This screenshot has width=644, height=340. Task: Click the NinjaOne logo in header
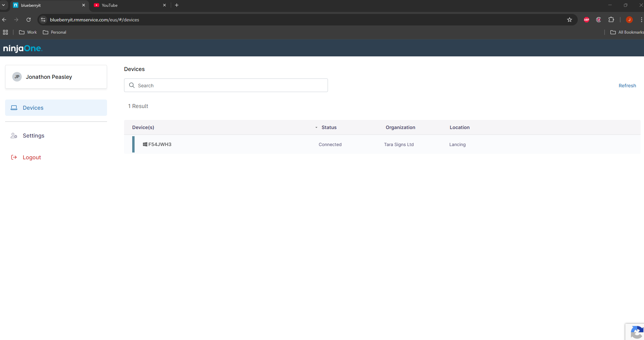pyautogui.click(x=22, y=49)
